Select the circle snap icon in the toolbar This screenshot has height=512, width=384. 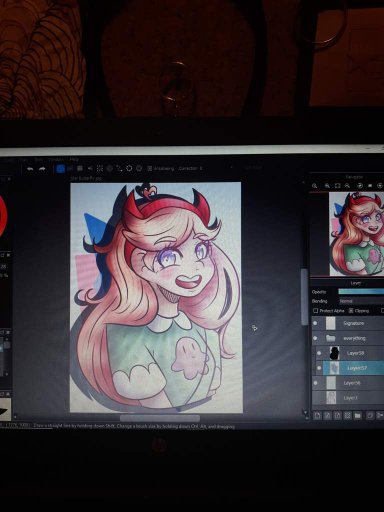pyautogui.click(x=129, y=169)
